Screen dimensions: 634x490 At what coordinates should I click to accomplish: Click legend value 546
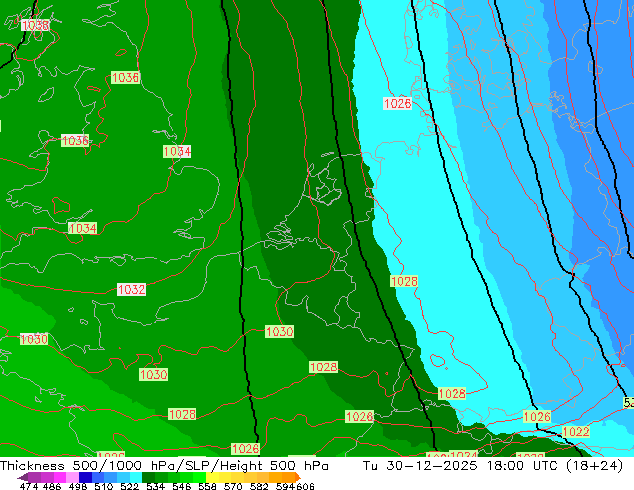coord(182,486)
